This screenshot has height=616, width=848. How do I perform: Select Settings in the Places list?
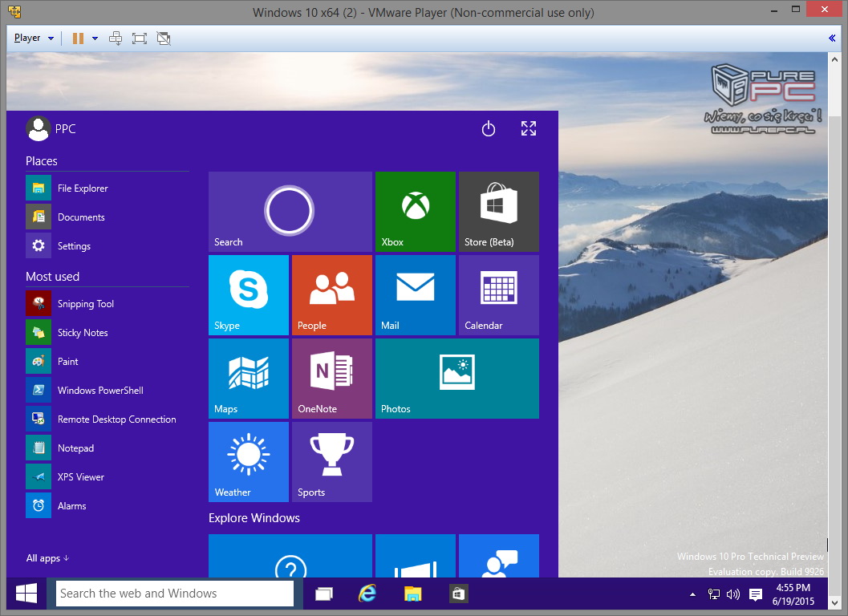point(74,246)
